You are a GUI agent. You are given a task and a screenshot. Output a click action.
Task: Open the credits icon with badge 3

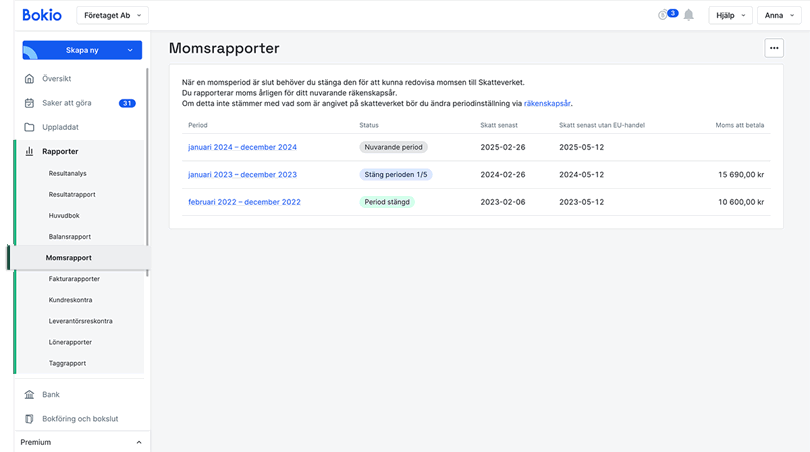tap(667, 14)
